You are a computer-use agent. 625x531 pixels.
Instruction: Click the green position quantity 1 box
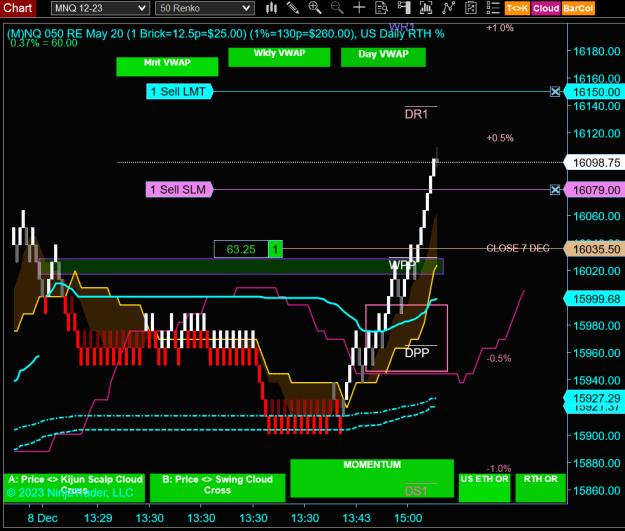(x=275, y=249)
